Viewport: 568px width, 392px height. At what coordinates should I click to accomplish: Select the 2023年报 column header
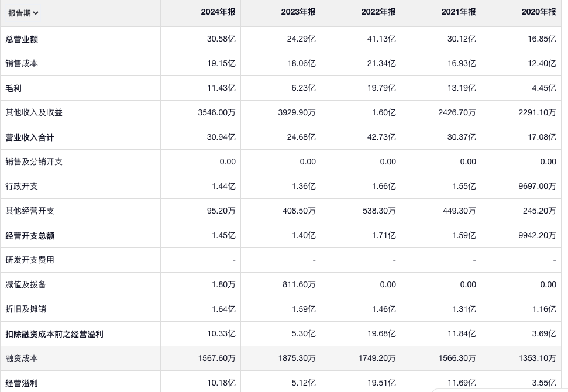(x=298, y=12)
